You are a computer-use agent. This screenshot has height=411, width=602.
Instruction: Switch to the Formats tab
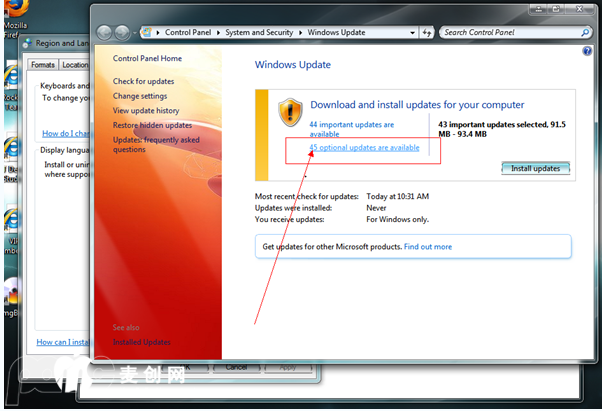[x=43, y=65]
